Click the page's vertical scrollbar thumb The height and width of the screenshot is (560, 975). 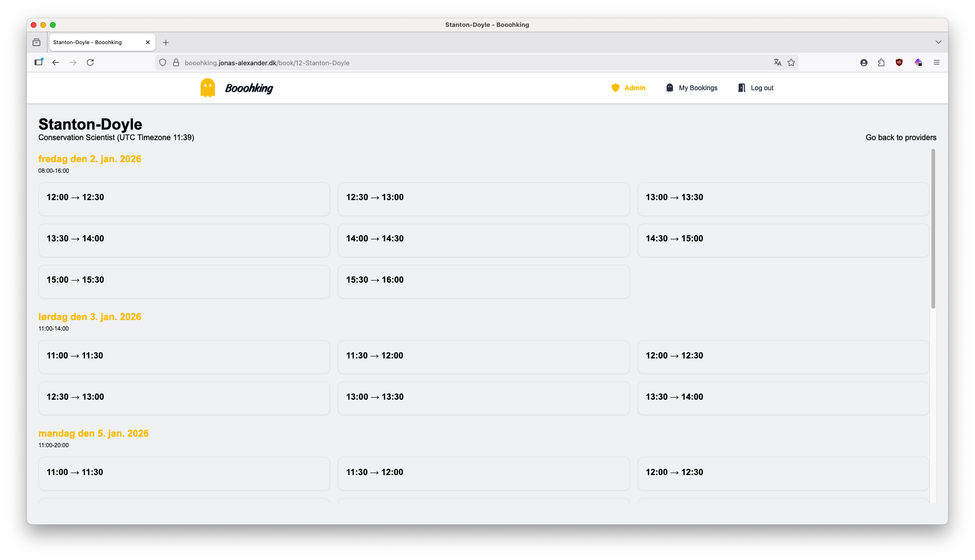pyautogui.click(x=933, y=228)
